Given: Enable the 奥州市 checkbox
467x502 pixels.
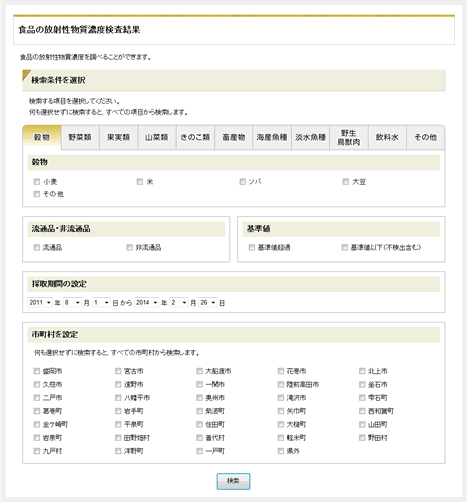Looking at the screenshot, I should 199,398.
